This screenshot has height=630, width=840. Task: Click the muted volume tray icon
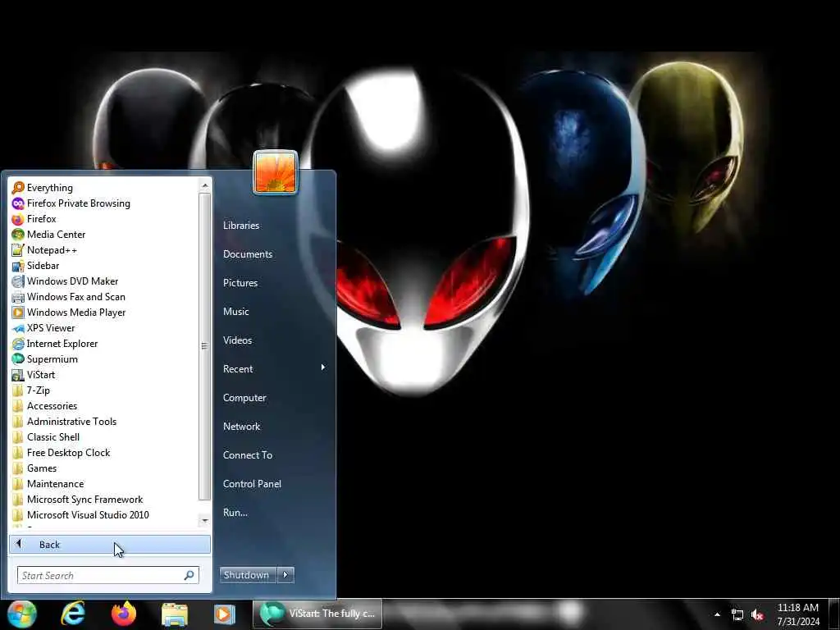coord(757,615)
